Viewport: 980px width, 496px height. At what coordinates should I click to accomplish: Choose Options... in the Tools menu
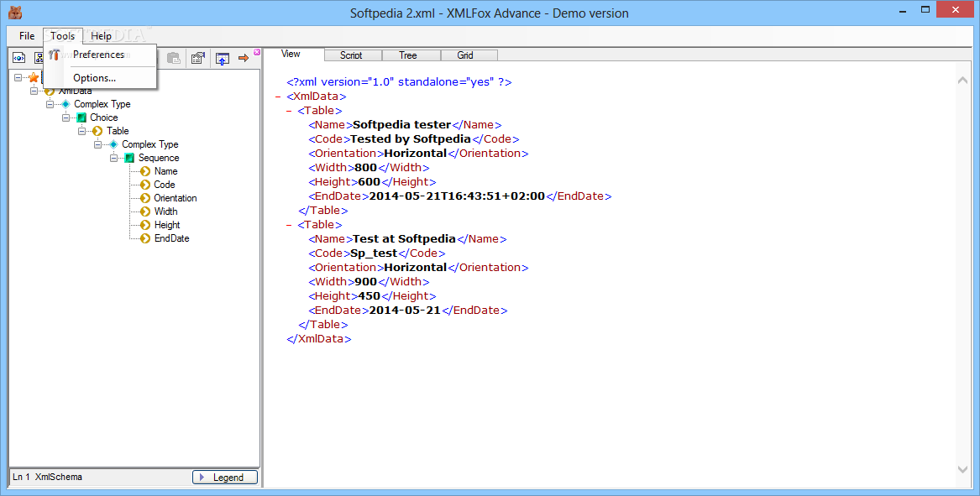pyautogui.click(x=94, y=78)
